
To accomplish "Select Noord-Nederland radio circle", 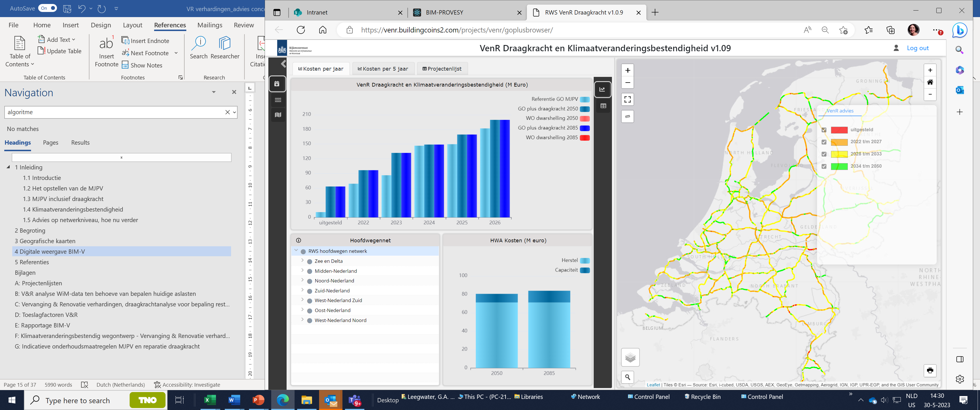I will [310, 281].
